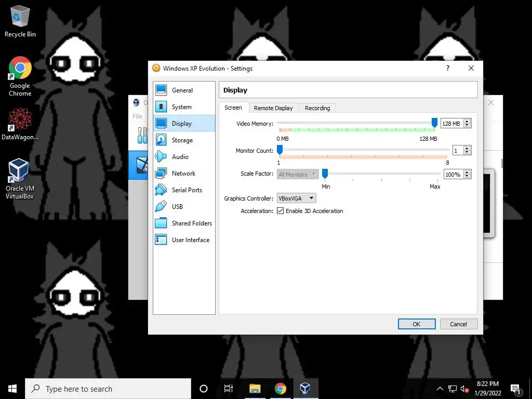Open the notification center icon
Viewport: 532px width, 399px height.
pos(515,389)
